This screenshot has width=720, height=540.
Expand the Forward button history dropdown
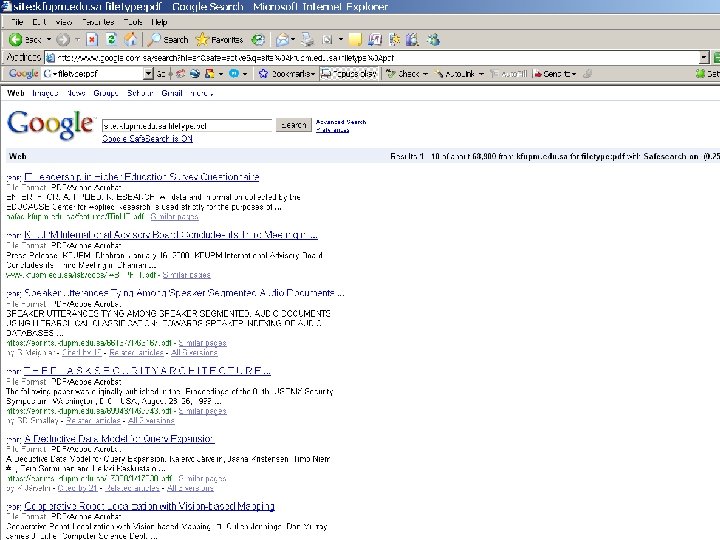pos(77,40)
